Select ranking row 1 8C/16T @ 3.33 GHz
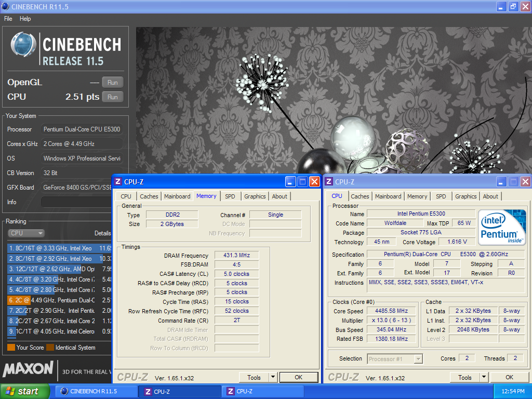Image resolution: width=532 pixels, height=399 pixels. coord(59,248)
